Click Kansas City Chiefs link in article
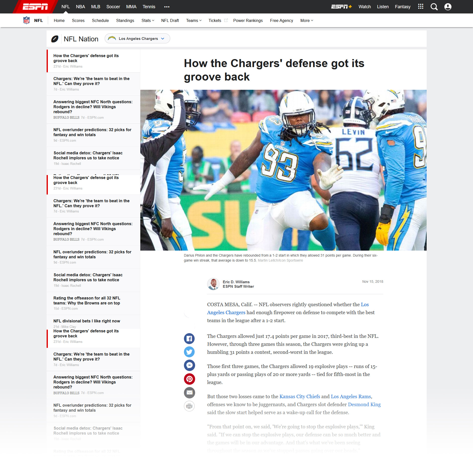Viewport: 473px width, 476px height. (x=300, y=396)
